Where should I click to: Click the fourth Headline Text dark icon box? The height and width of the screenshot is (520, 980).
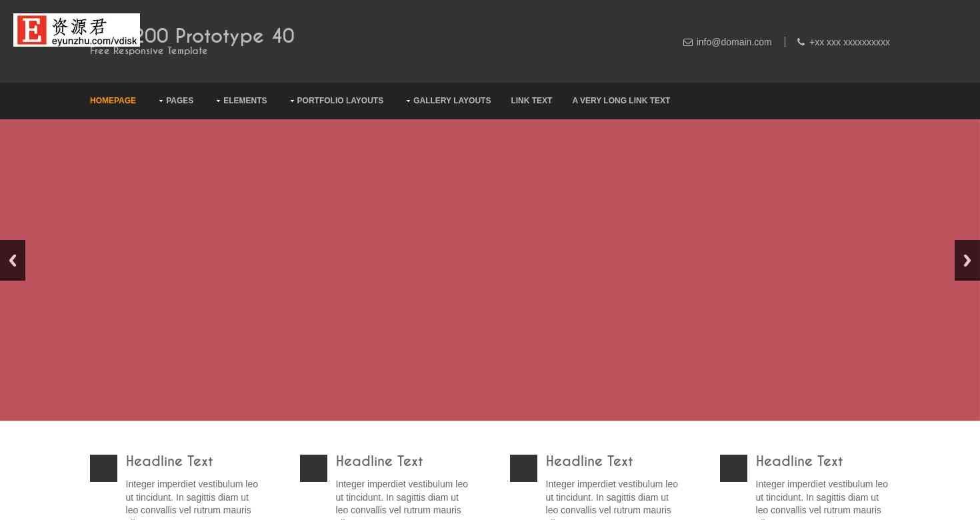pyautogui.click(x=733, y=468)
